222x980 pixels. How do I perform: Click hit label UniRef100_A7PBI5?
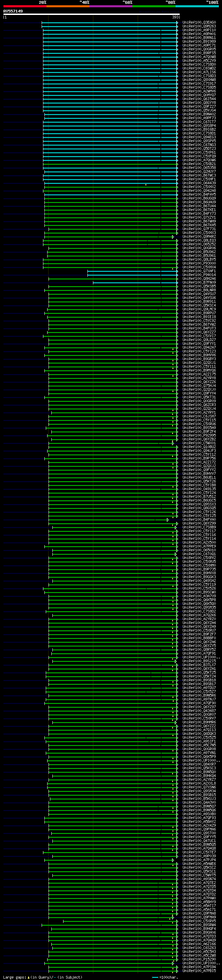(x=199, y=971)
